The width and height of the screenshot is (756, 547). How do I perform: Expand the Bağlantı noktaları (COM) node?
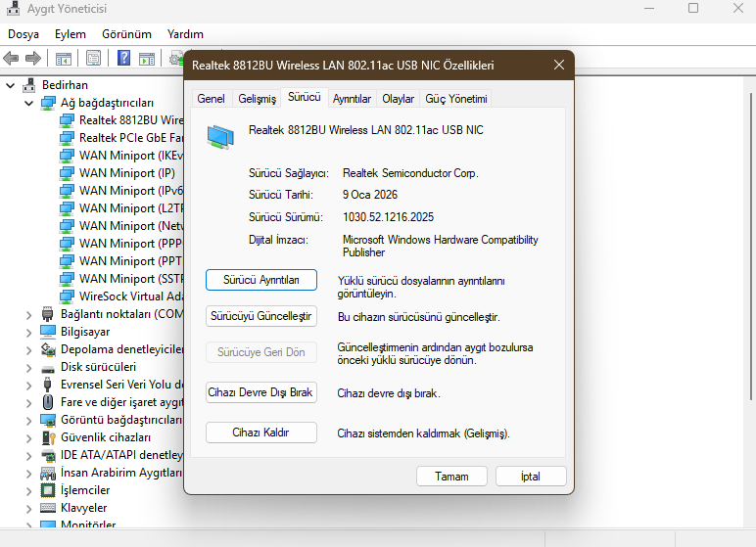(29, 315)
